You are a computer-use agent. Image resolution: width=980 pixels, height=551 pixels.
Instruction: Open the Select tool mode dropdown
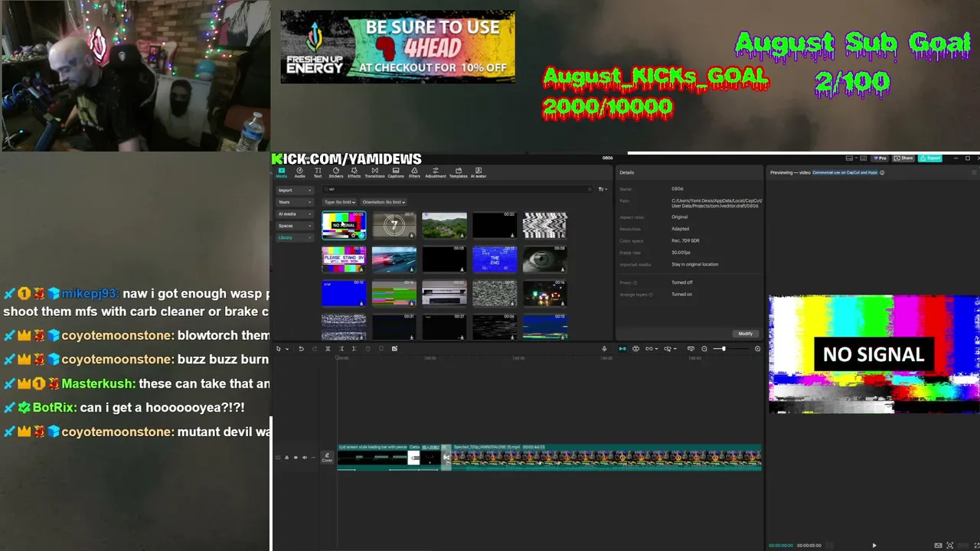(287, 349)
